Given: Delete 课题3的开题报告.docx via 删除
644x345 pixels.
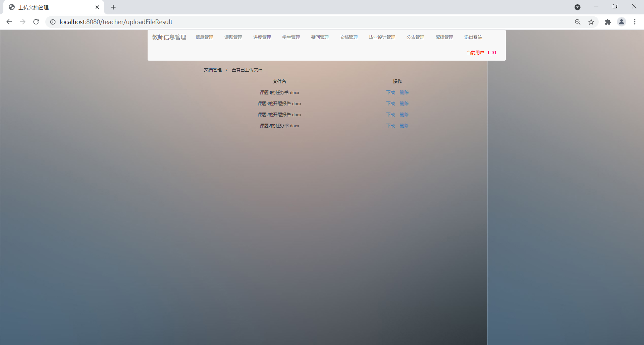Looking at the screenshot, I should [x=404, y=103].
